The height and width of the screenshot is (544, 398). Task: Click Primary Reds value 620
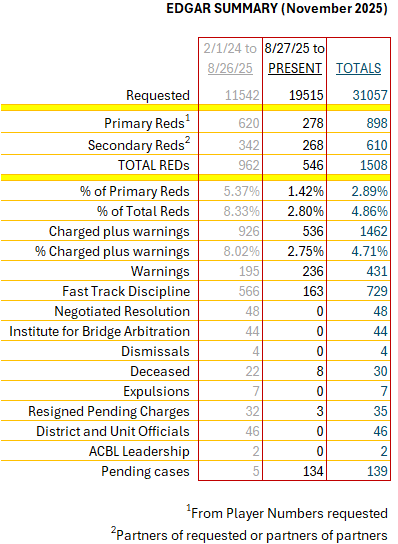249,123
